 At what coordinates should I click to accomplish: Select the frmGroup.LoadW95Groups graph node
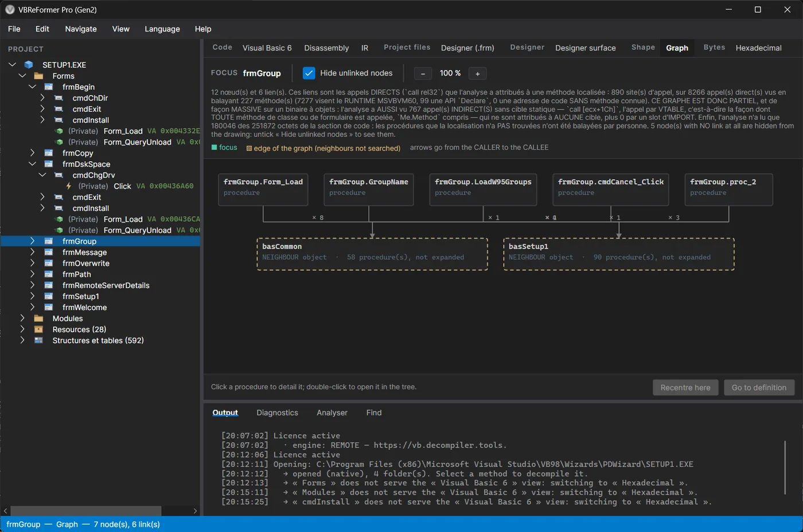point(483,189)
